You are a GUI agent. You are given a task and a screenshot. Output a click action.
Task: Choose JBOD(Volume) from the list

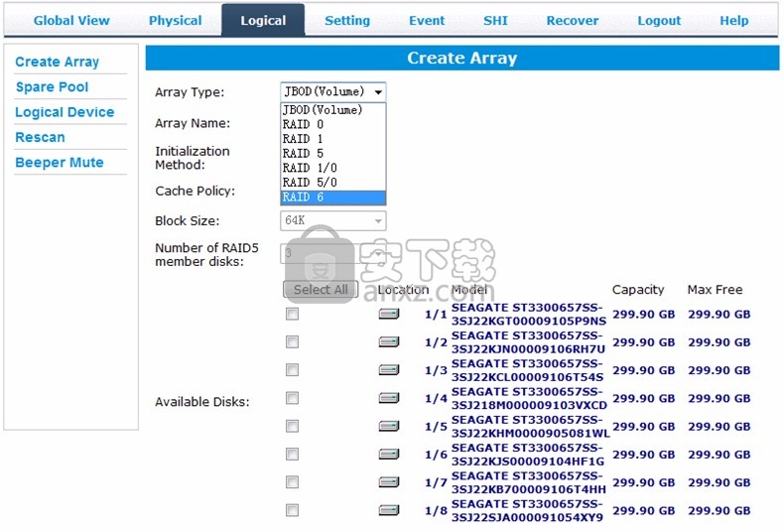pyautogui.click(x=333, y=110)
